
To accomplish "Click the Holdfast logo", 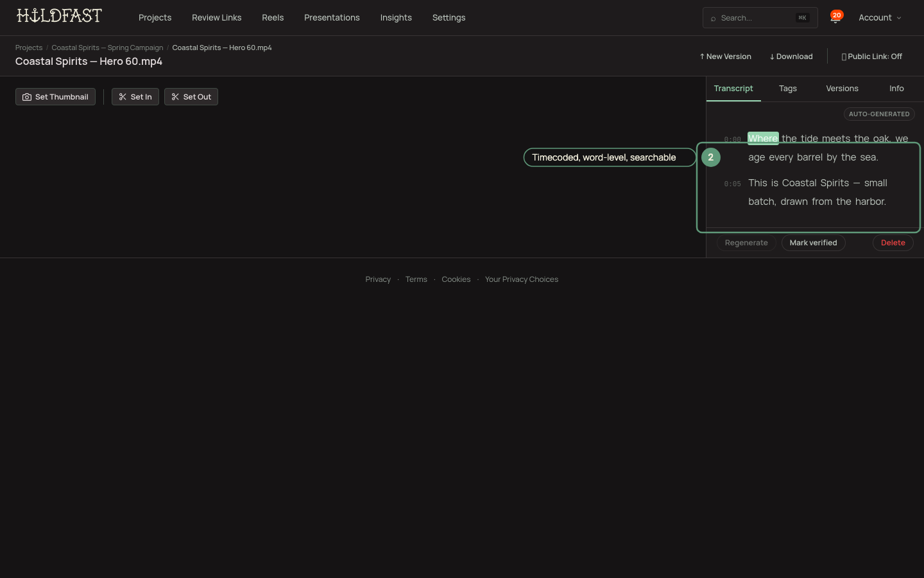I will (x=59, y=16).
